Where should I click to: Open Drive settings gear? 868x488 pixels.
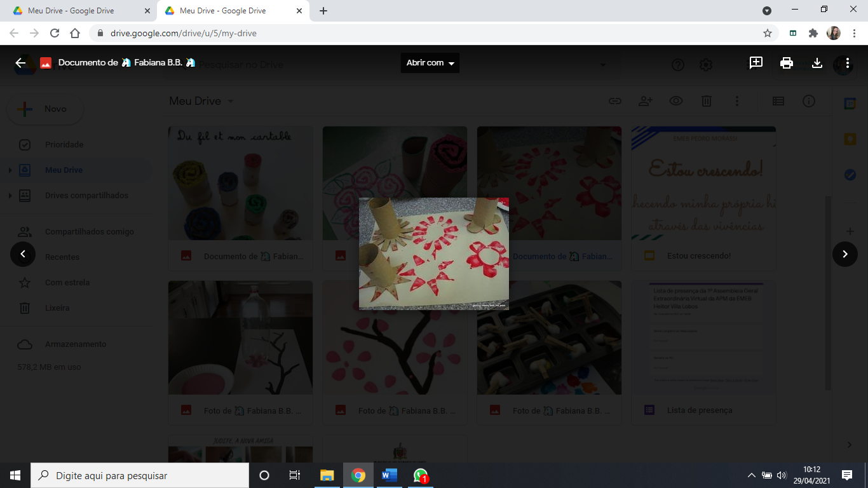[x=706, y=65]
